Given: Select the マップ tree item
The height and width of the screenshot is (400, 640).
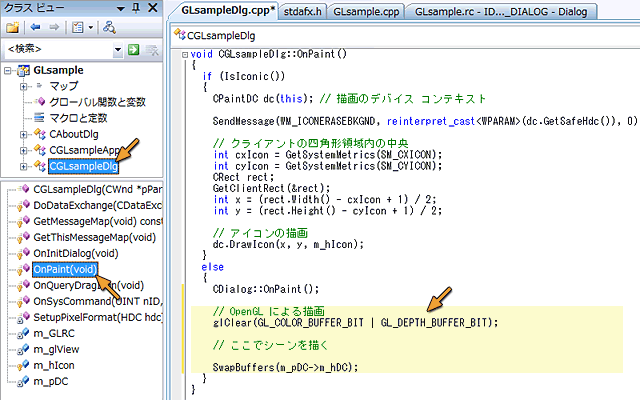Looking at the screenshot, I should pyautogui.click(x=63, y=86).
